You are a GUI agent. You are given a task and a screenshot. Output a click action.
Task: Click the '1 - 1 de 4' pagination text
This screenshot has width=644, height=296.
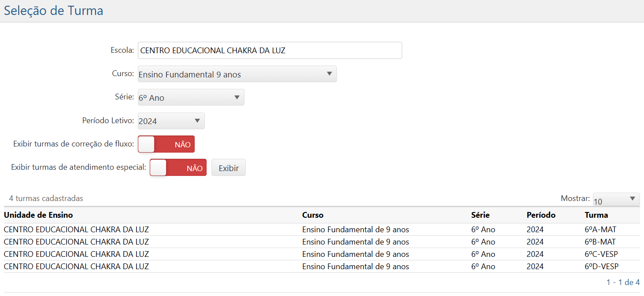(x=623, y=282)
